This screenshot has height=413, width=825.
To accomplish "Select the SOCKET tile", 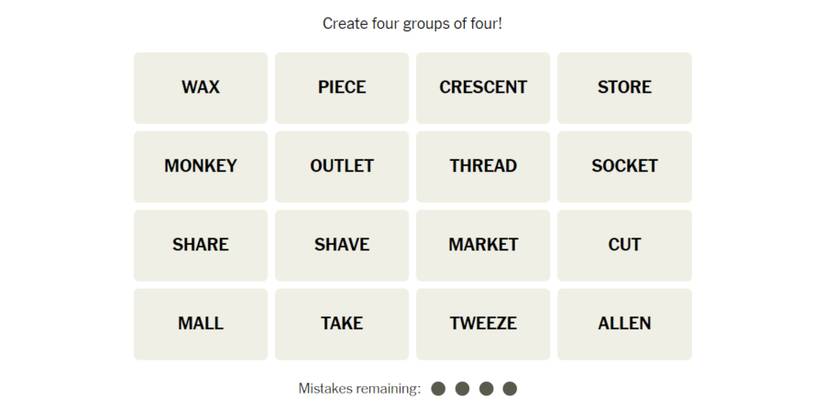I will pyautogui.click(x=624, y=166).
